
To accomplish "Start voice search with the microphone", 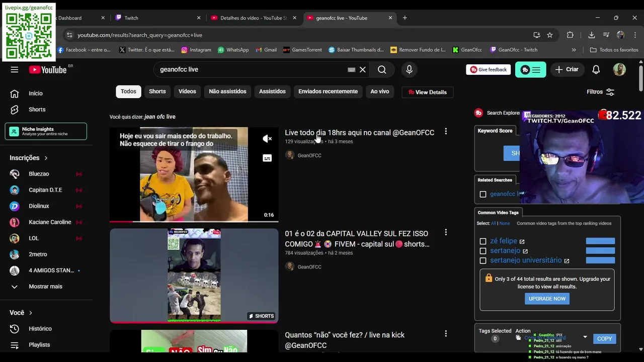I will pyautogui.click(x=409, y=69).
